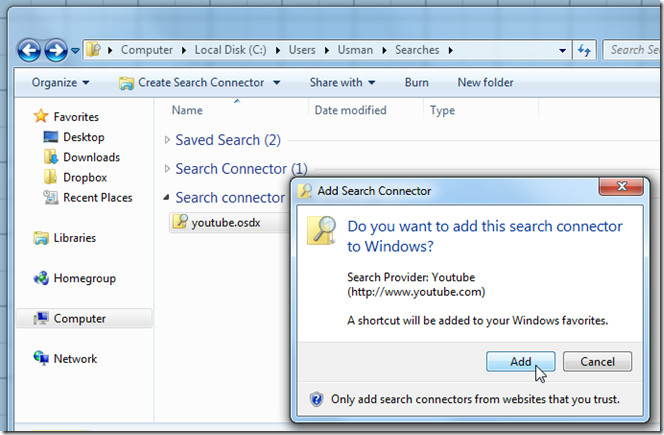Click the folder icon in address bar
The image size is (664, 435).
(x=94, y=50)
